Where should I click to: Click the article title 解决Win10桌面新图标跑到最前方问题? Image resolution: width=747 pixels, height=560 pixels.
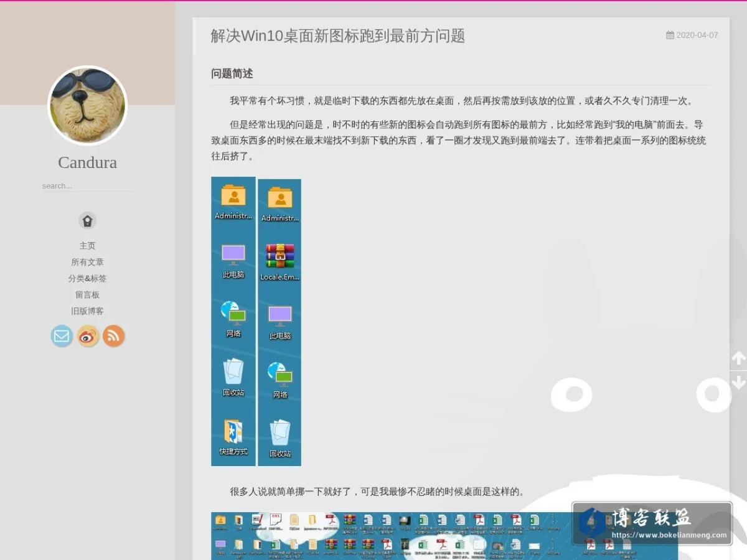(x=338, y=36)
